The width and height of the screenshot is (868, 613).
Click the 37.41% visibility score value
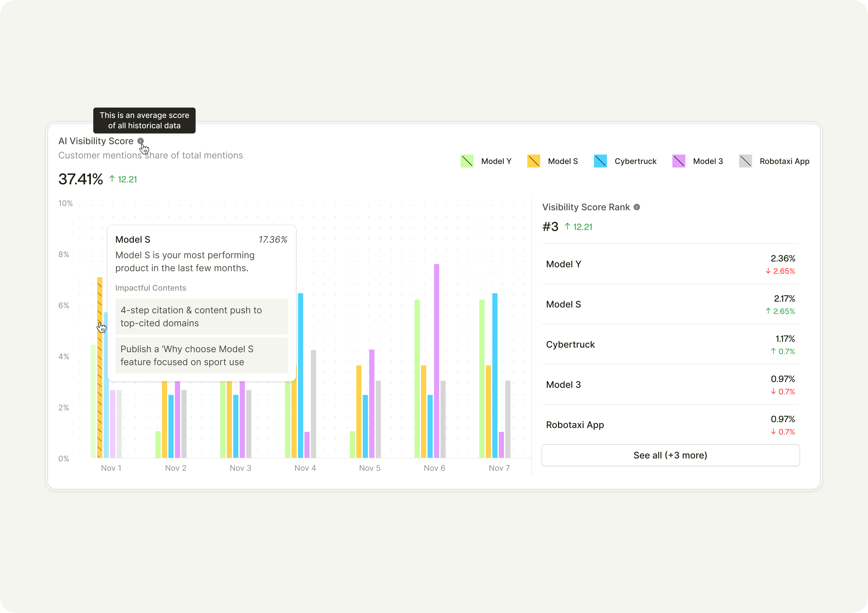coord(80,179)
